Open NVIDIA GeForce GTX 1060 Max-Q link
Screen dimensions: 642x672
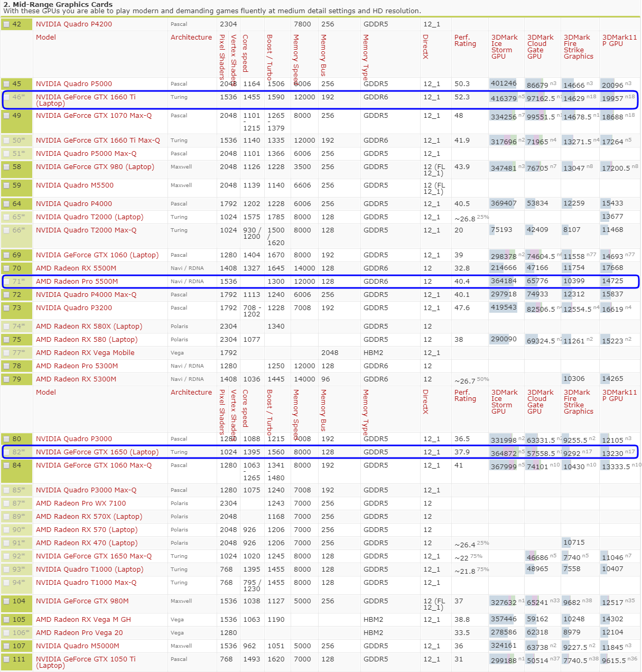pyautogui.click(x=94, y=465)
